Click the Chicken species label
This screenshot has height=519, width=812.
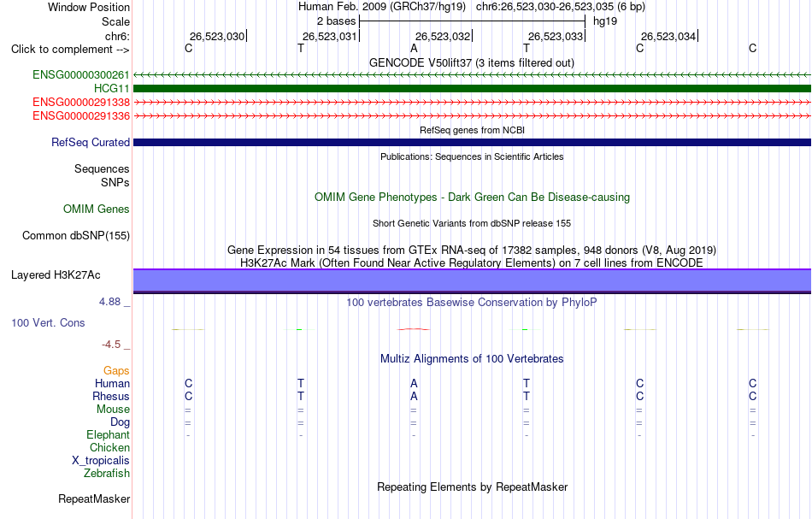click(x=109, y=447)
